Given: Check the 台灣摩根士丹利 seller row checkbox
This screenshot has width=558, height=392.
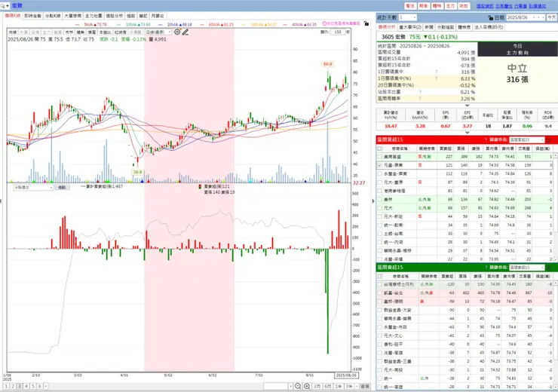Looking at the screenshot, I should [x=380, y=284].
